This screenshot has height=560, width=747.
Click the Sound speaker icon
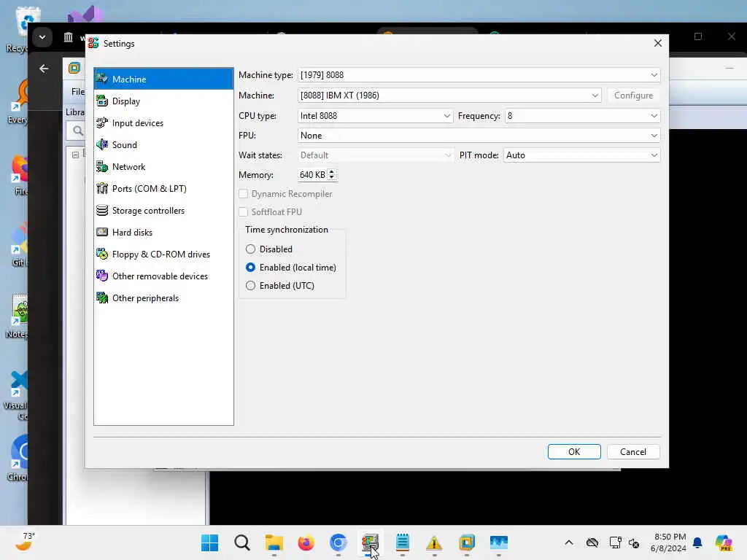click(102, 145)
